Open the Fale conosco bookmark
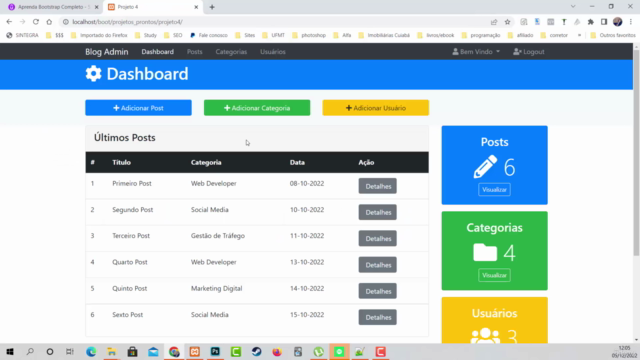This screenshot has height=360, width=640. coord(209,36)
